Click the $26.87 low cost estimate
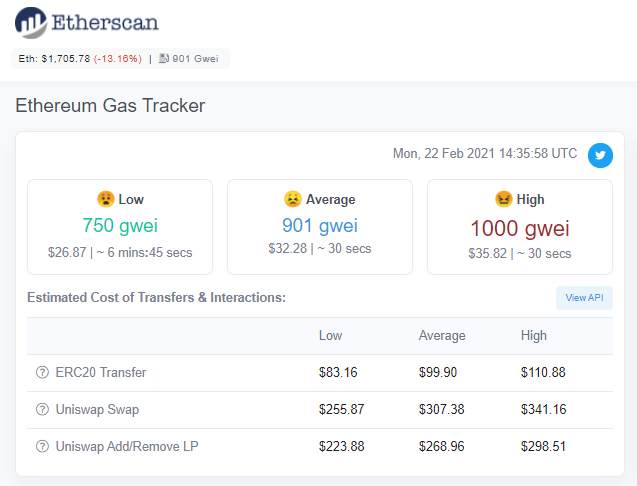Screen dimensions: 637x486 pyautogui.click(x=67, y=252)
